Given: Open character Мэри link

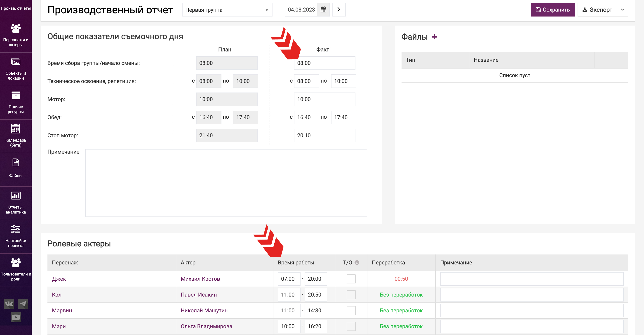Looking at the screenshot, I should coord(59,326).
